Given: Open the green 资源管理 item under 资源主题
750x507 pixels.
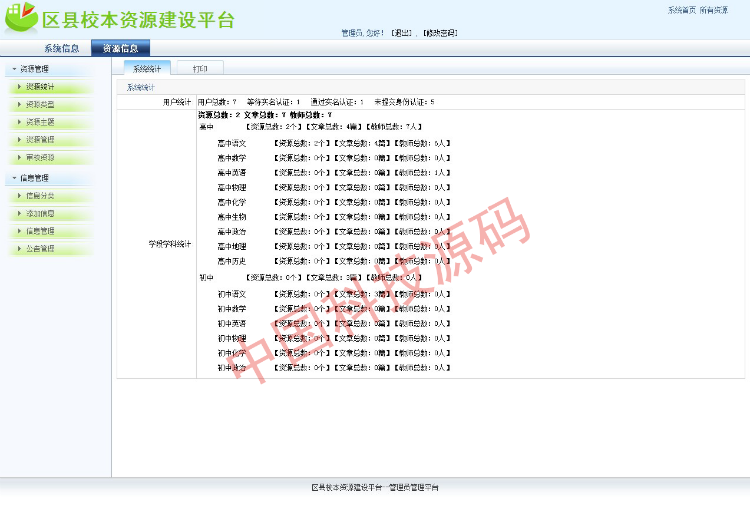Looking at the screenshot, I should tap(51, 140).
